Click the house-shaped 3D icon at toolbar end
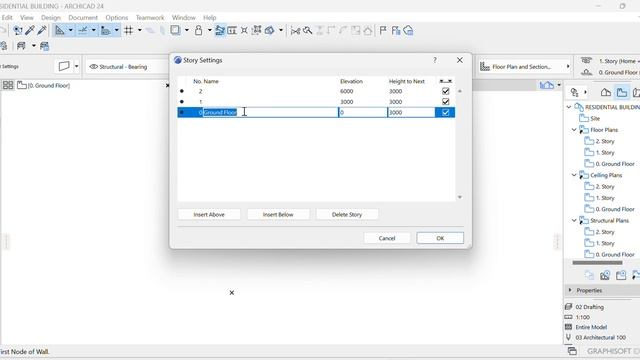The width and height of the screenshot is (640, 360). (x=408, y=30)
